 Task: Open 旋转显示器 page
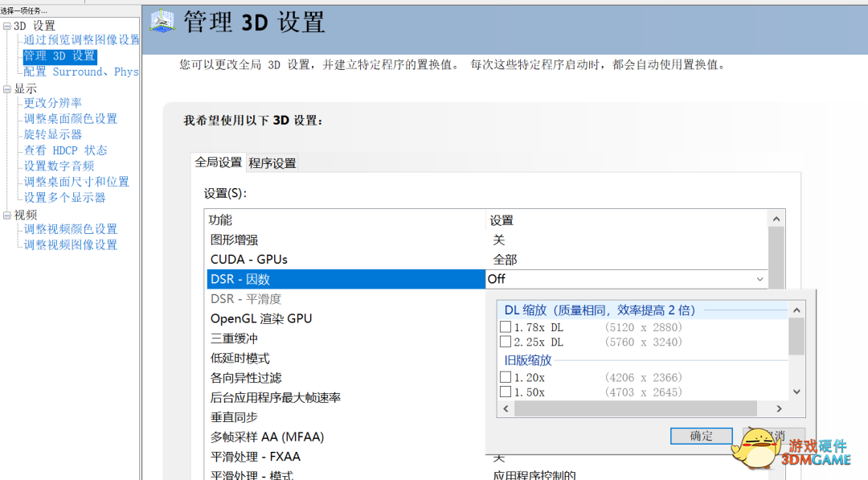[x=52, y=134]
